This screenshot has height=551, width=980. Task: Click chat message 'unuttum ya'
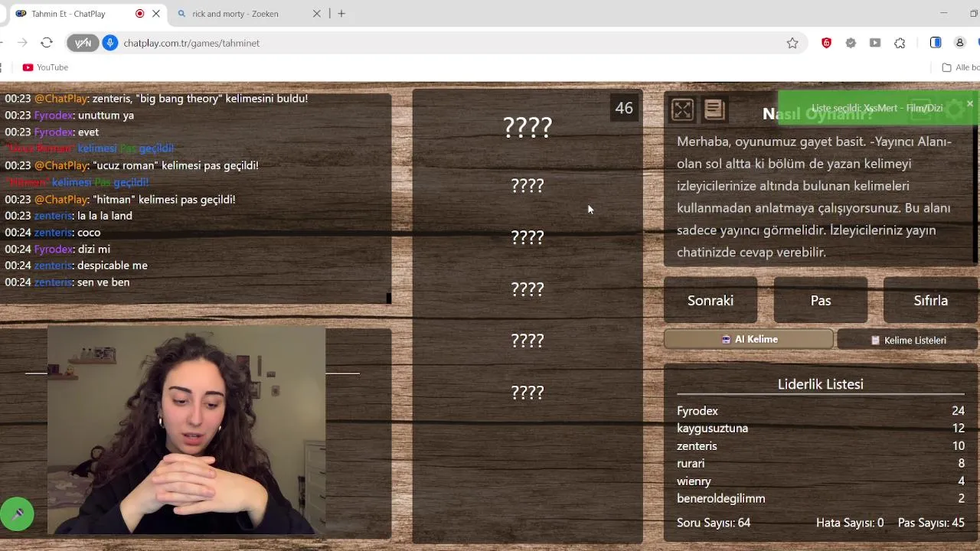click(106, 116)
